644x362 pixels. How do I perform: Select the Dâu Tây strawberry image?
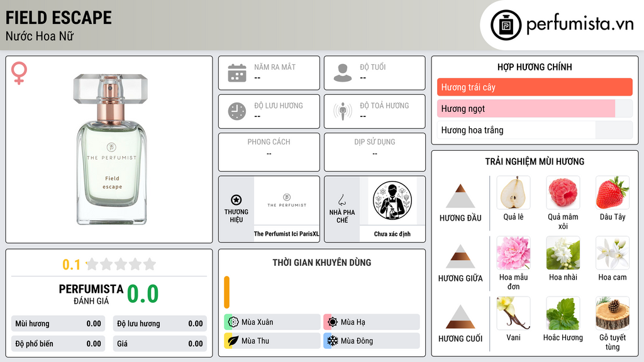click(x=613, y=192)
